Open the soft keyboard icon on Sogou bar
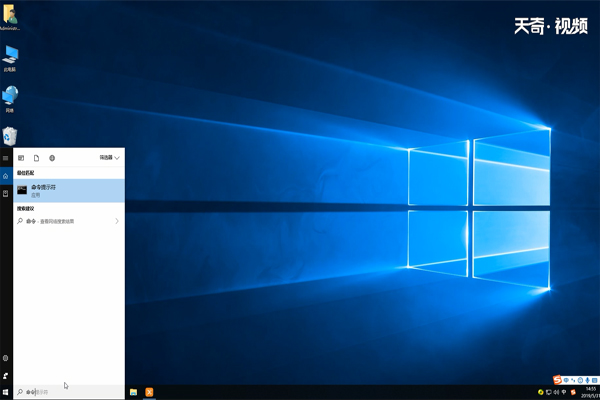 [x=594, y=380]
